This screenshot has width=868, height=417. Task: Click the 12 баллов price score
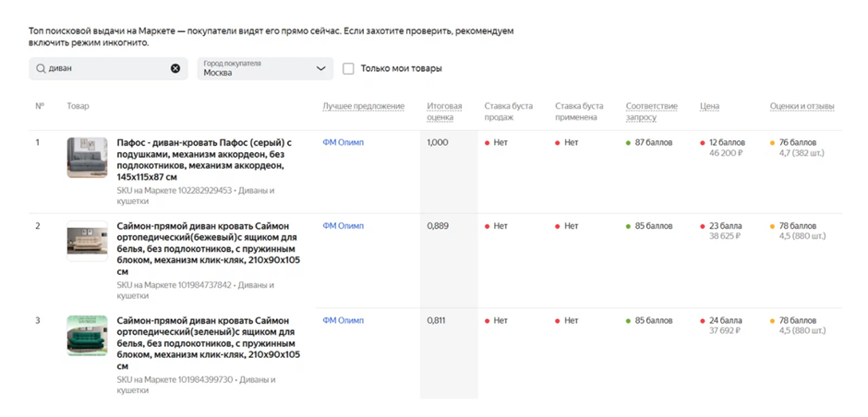coord(728,142)
